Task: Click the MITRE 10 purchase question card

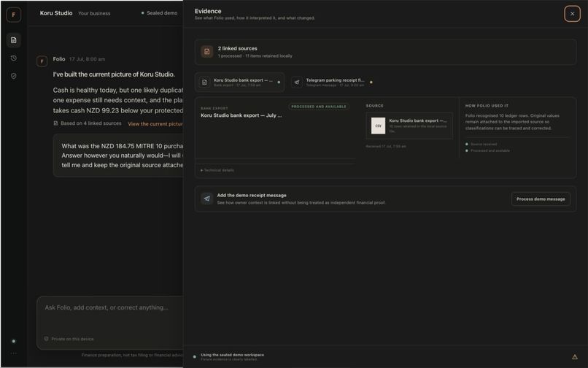Action: pos(117,156)
